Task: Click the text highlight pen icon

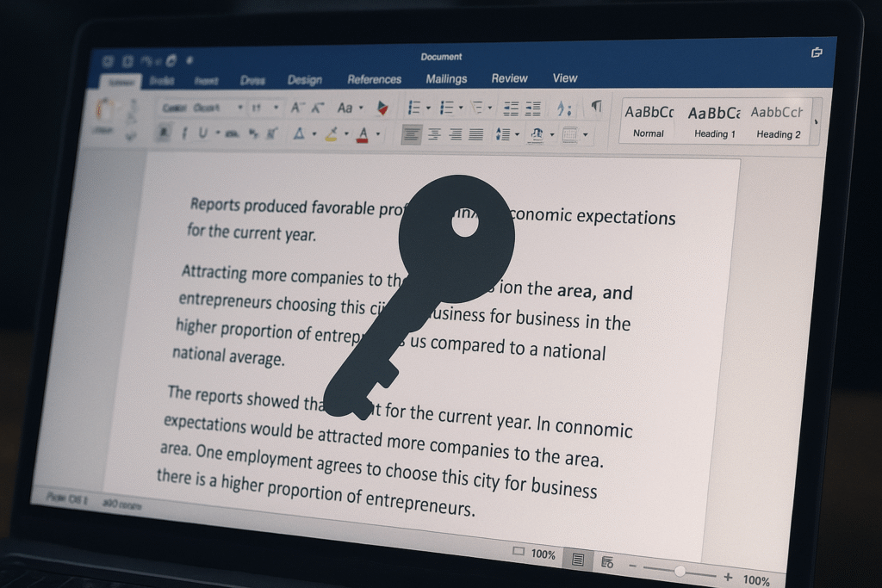Action: [x=332, y=134]
